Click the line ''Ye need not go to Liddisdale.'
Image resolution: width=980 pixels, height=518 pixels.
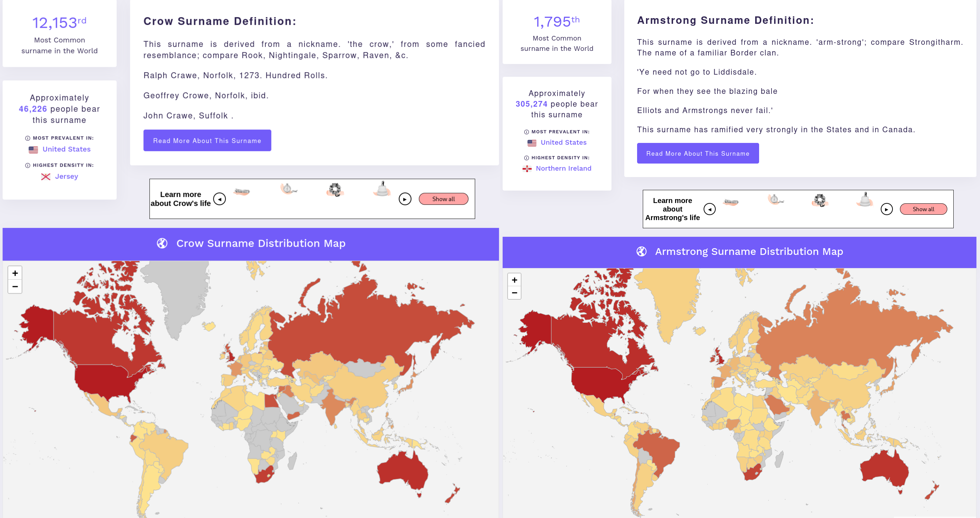coord(697,72)
